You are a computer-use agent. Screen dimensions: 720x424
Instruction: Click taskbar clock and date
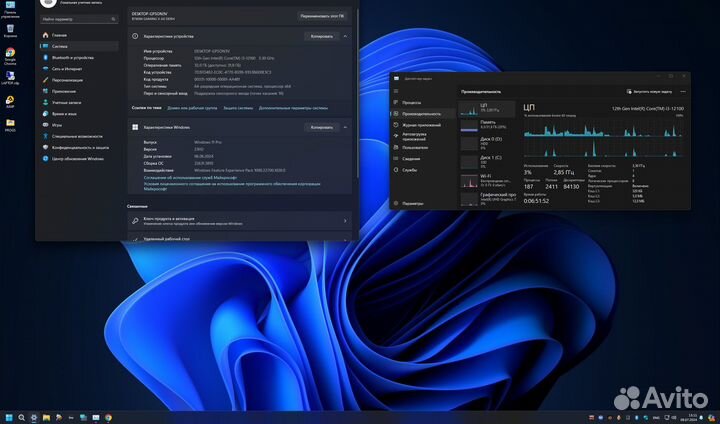pyautogui.click(x=690, y=418)
